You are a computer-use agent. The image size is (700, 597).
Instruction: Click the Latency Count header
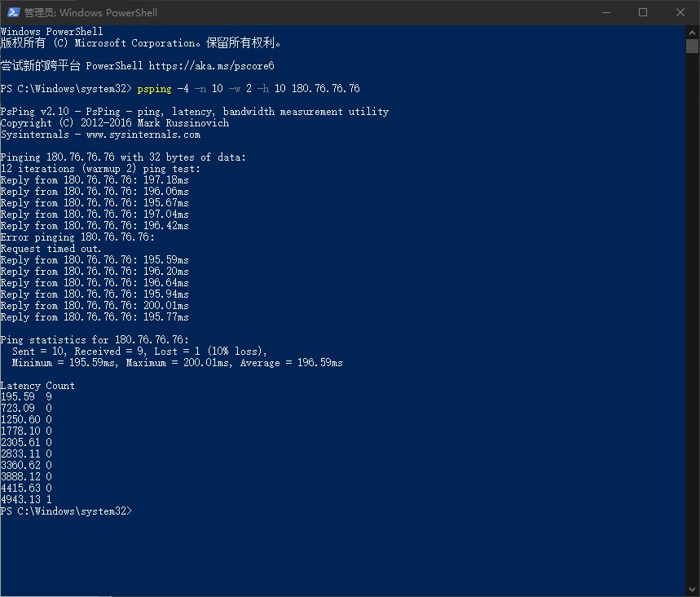click(37, 385)
